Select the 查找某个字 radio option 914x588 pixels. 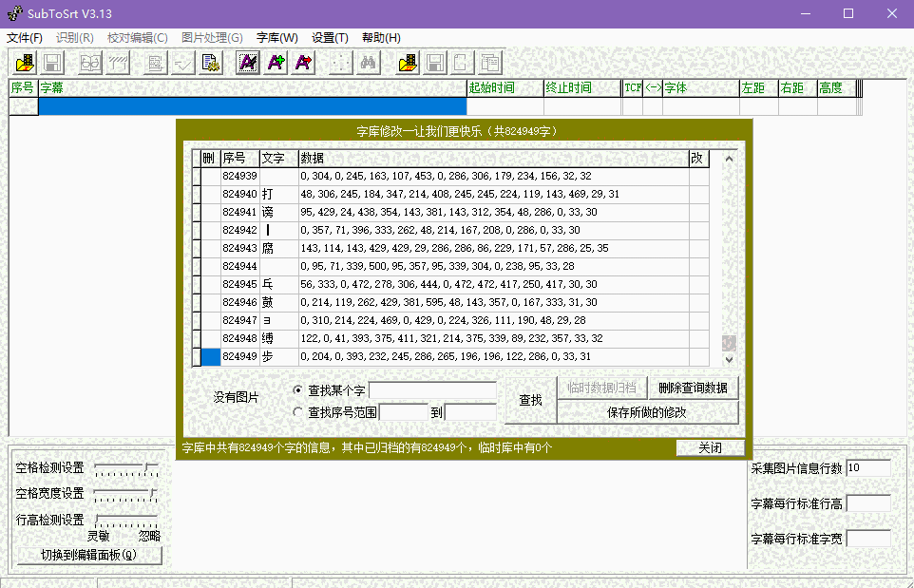tap(296, 389)
